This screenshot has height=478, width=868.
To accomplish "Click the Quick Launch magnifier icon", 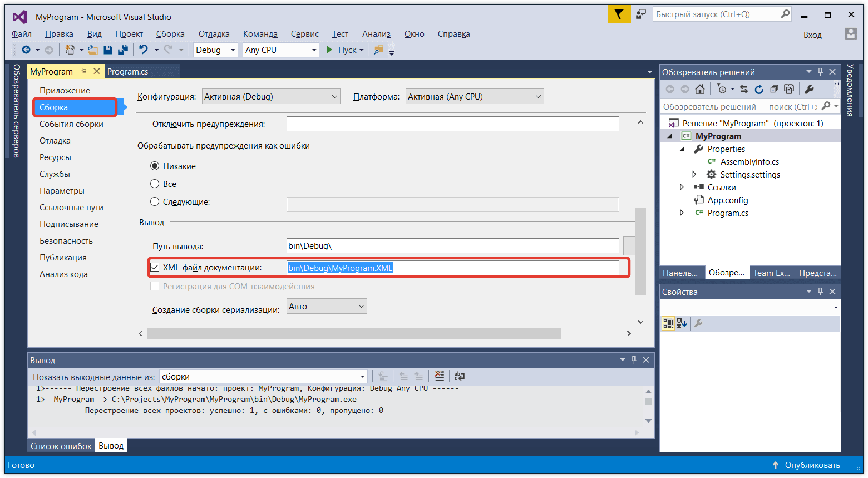I will [785, 14].
